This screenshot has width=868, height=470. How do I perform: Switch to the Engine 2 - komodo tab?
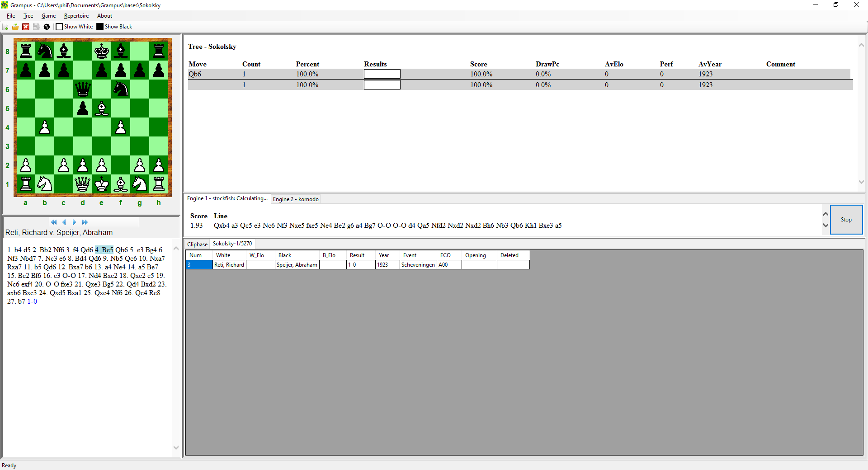[296, 199]
